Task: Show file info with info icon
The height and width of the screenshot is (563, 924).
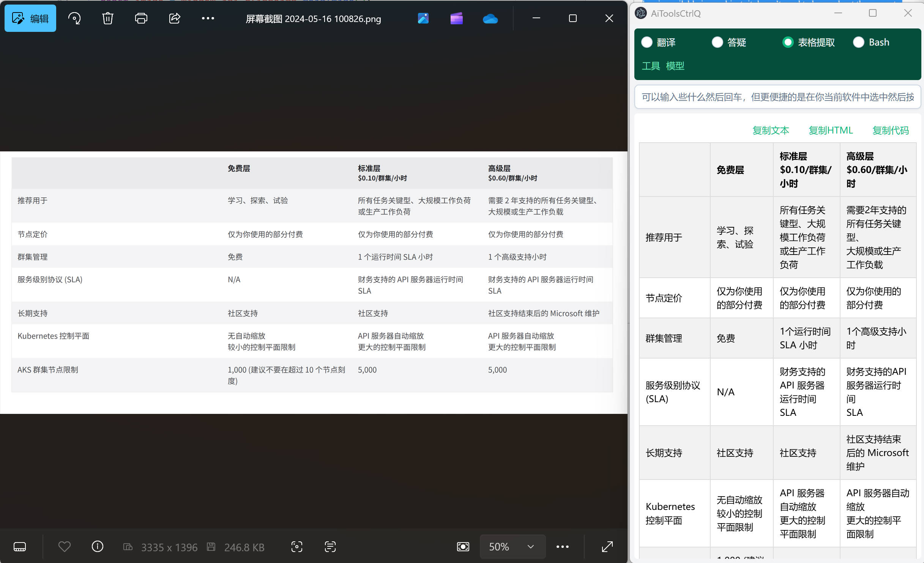Action: pyautogui.click(x=98, y=547)
